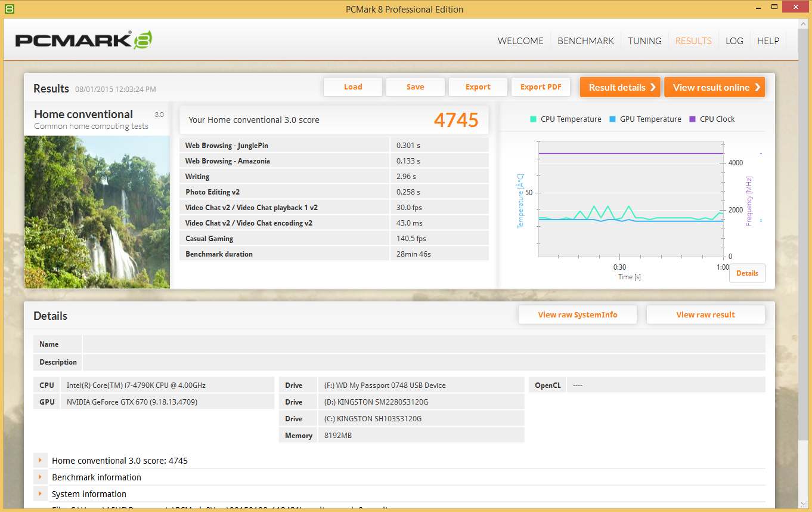Click the Load button
This screenshot has width=812, height=512.
point(353,87)
